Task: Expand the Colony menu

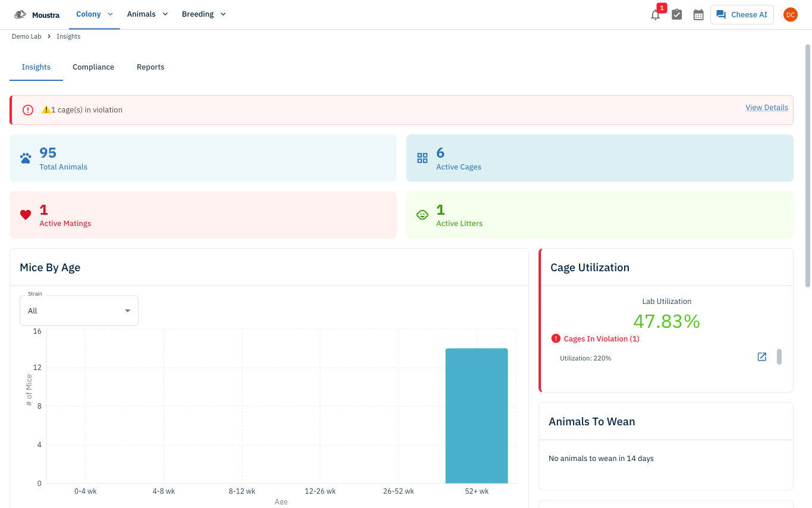Action: [x=95, y=14]
